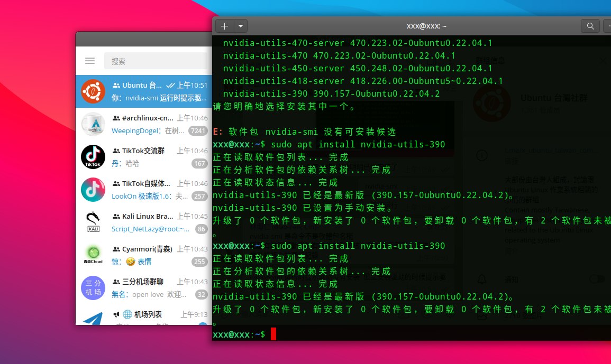Open the terminal search magnifier
The image size is (611, 364).
[590, 26]
